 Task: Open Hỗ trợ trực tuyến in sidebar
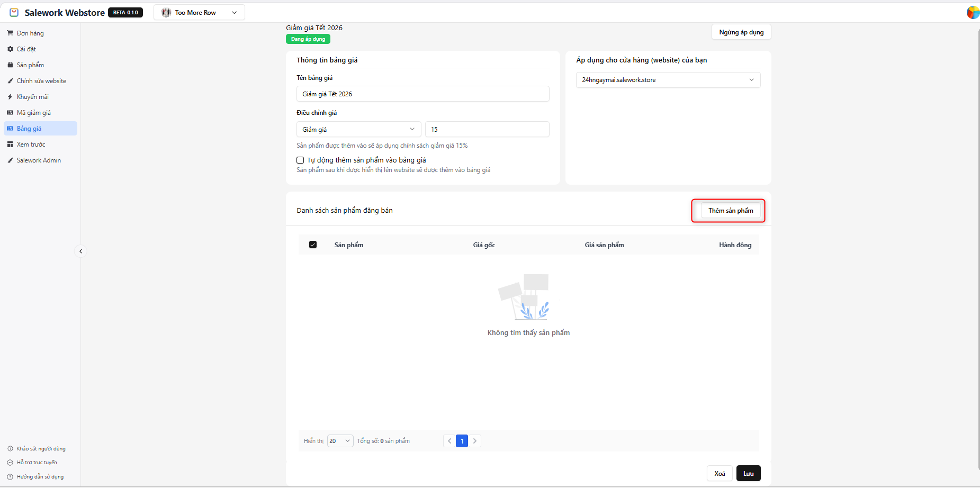37,463
